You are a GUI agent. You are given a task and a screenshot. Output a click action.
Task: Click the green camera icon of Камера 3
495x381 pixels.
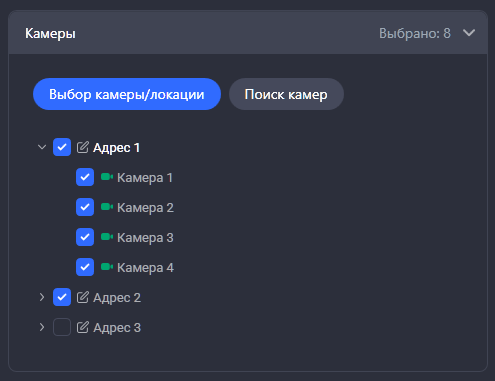pyautogui.click(x=107, y=237)
